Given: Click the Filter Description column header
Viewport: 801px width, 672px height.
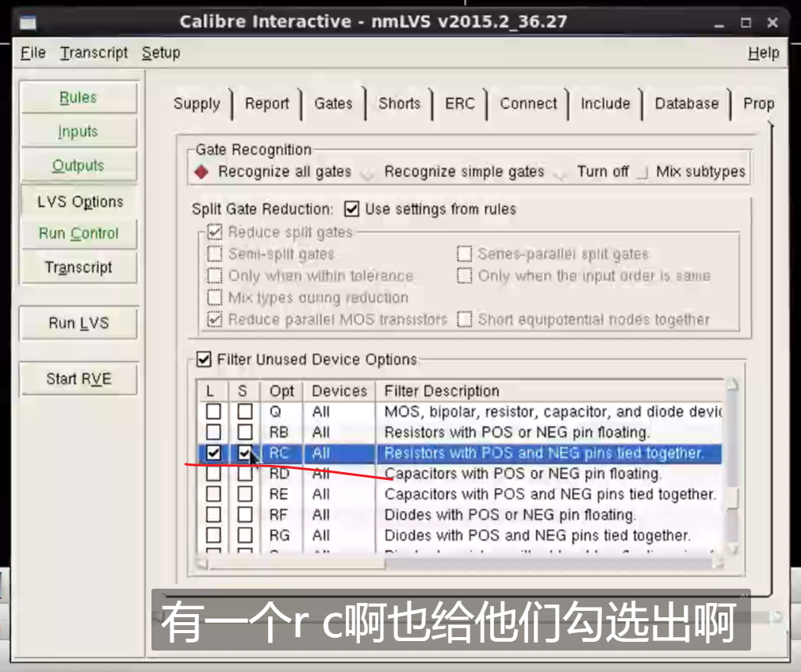Looking at the screenshot, I should coord(550,391).
